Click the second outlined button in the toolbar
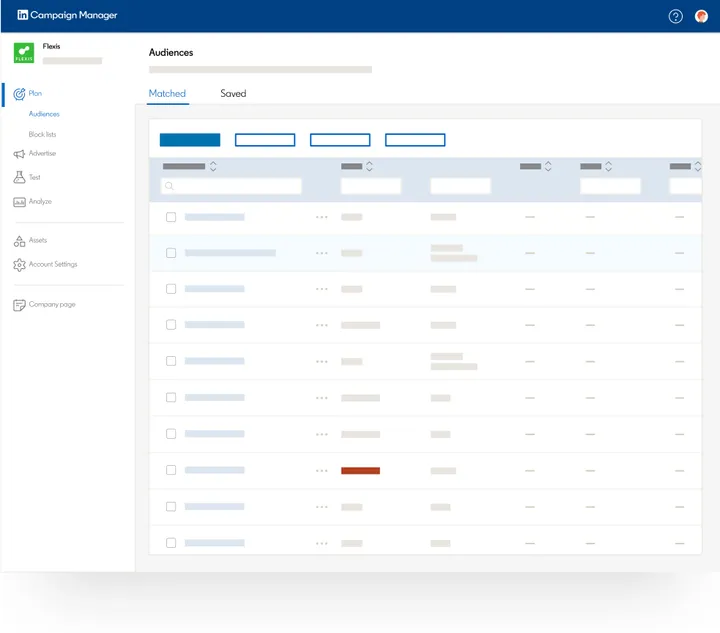720x633 pixels. (x=340, y=140)
